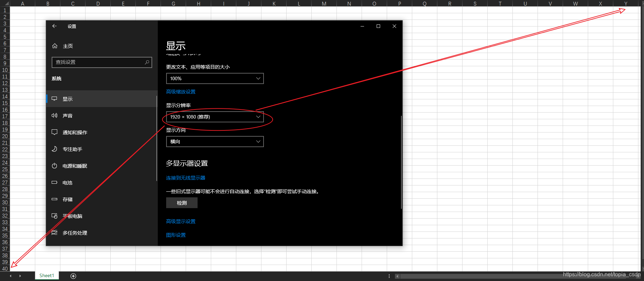Open the 声音 sound settings
This screenshot has height=281, width=644.
pyautogui.click(x=102, y=116)
